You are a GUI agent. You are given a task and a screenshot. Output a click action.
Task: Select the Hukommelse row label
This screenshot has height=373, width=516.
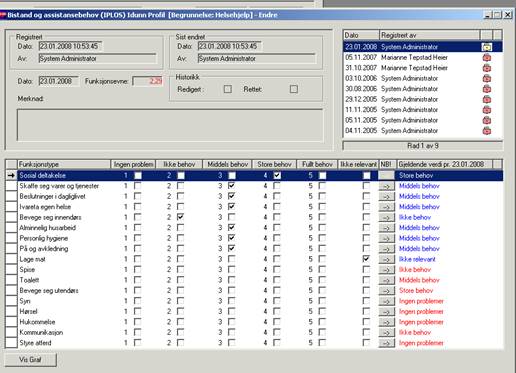[37, 322]
